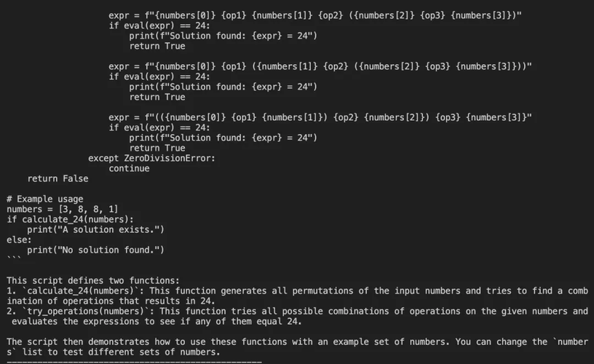Select the print "No solution found." statement
The height and width of the screenshot is (364, 594).
tap(95, 250)
